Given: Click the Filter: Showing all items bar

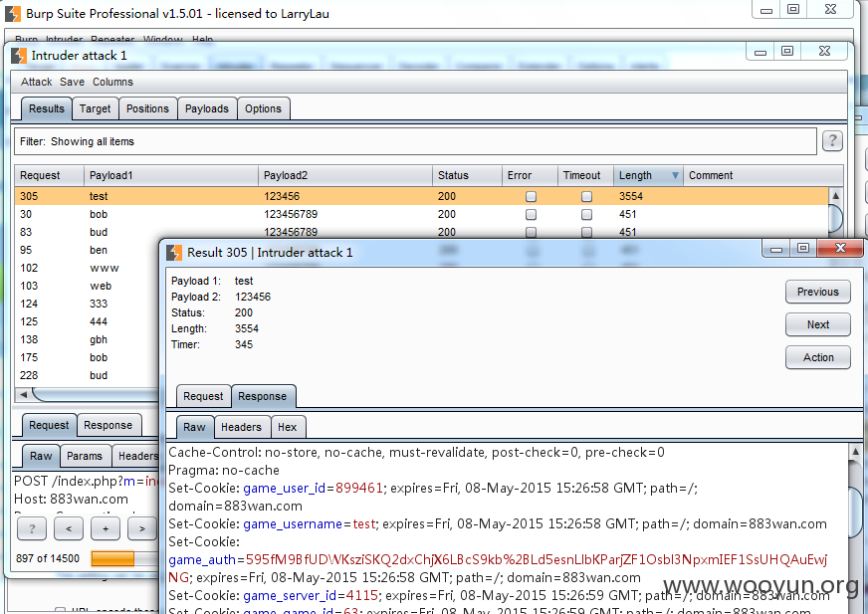Looking at the screenshot, I should [x=415, y=141].
